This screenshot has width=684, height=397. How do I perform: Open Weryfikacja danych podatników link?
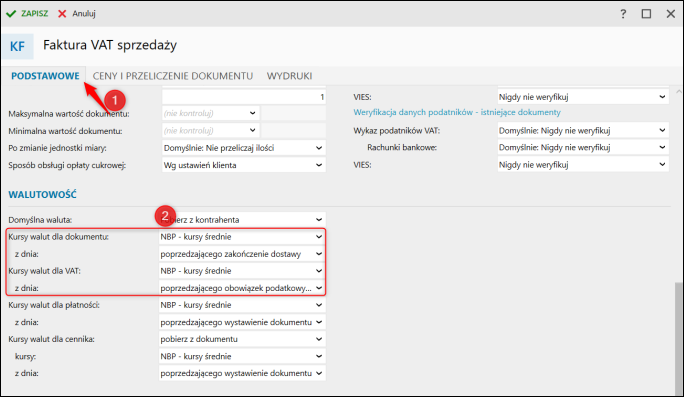(457, 112)
